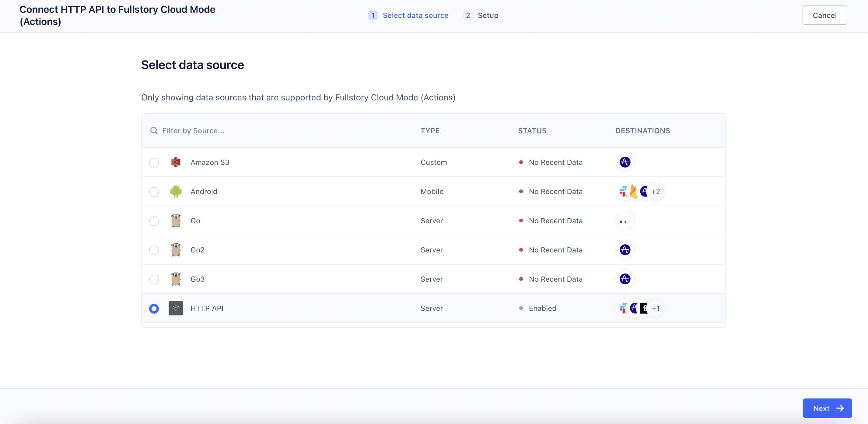
Task: Click the Android source name
Action: pos(204,192)
